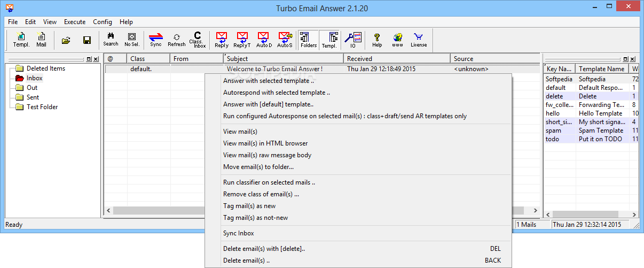
Task: Open the Help menu
Action: coord(127,22)
